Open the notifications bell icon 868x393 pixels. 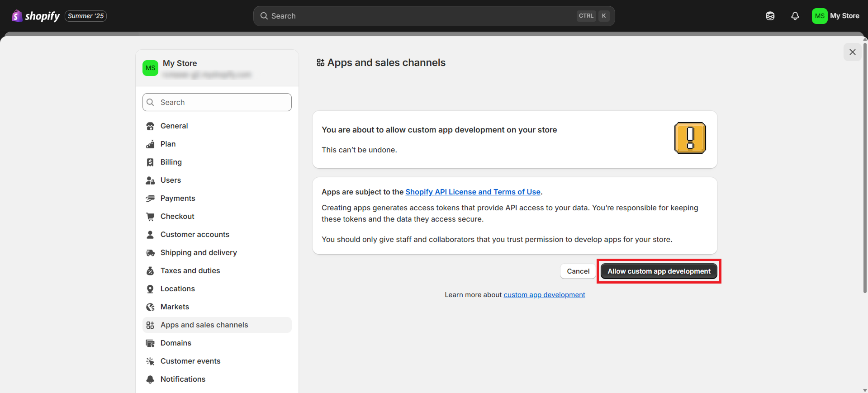pyautogui.click(x=795, y=16)
